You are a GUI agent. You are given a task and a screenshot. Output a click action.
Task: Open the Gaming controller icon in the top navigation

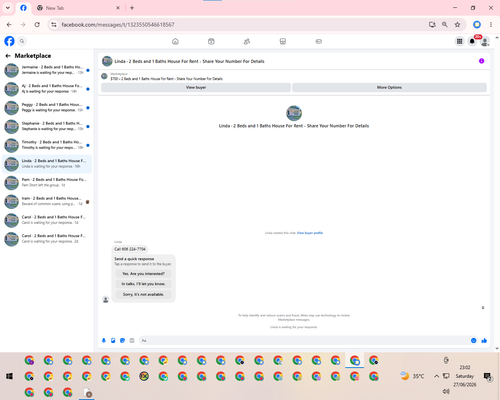318,41
